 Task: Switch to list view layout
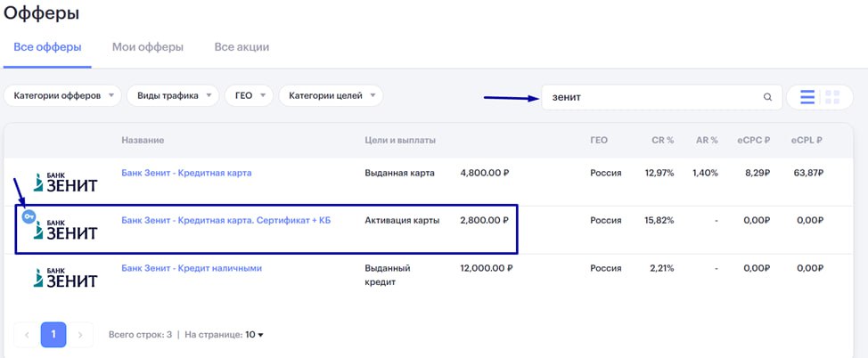807,97
